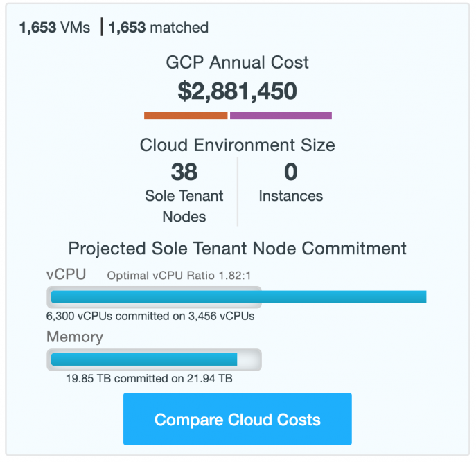476x462 pixels.
Task: Select the 0 instances number
Action: (x=290, y=172)
